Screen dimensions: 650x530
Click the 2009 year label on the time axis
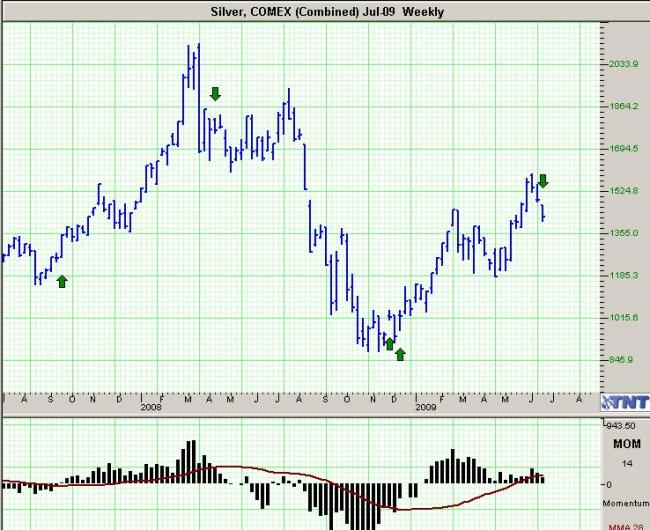426,407
